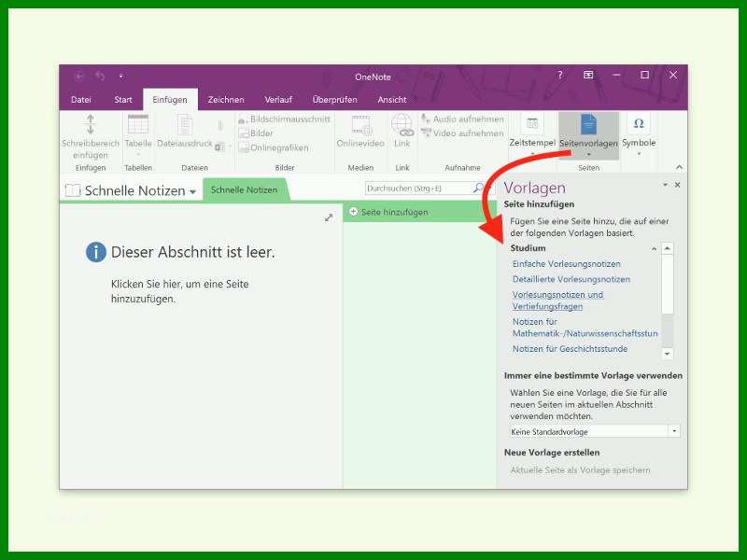Screen dimensions: 747x560
Task: Switch to the Zeichnen tab
Action: tap(226, 100)
